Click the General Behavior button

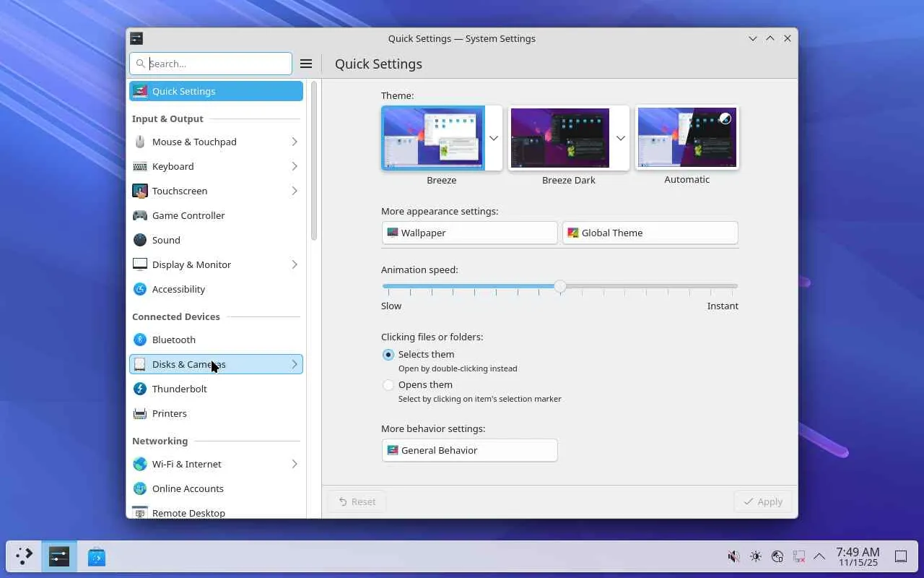pos(470,450)
